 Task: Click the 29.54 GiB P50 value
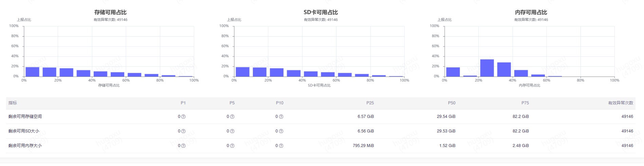tap(446, 117)
